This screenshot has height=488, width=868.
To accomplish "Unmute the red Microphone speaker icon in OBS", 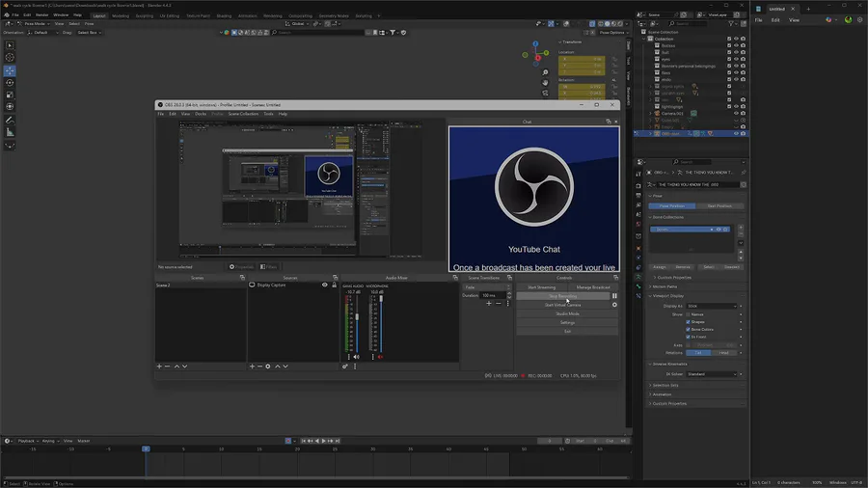I will tap(380, 357).
